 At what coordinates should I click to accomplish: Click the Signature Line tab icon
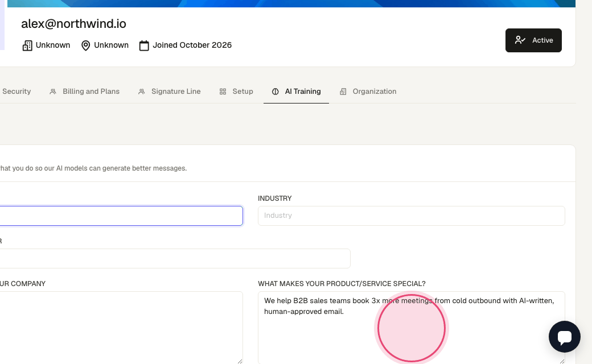point(142,92)
